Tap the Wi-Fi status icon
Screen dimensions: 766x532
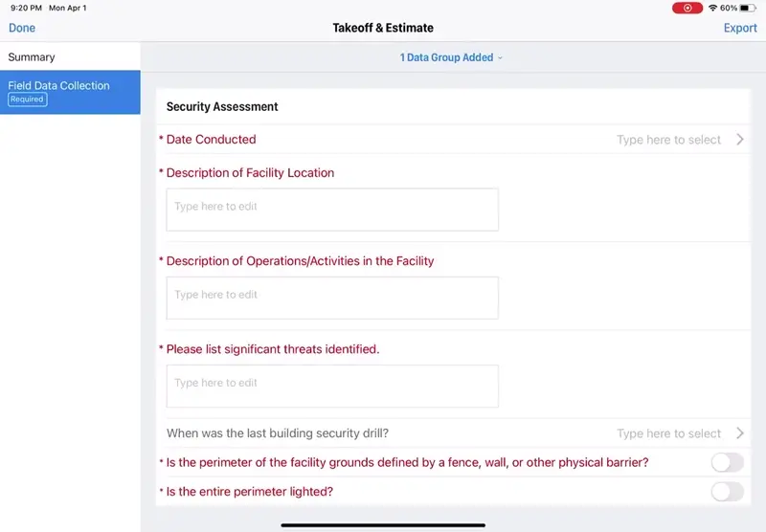[x=712, y=8]
